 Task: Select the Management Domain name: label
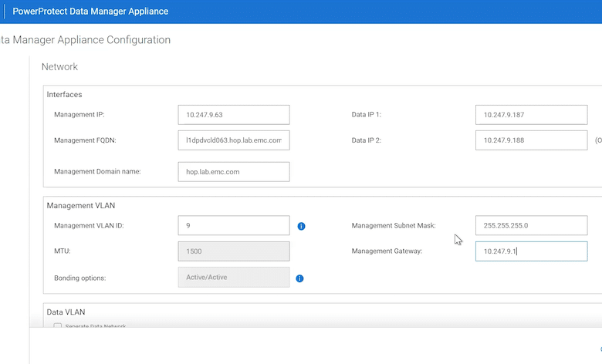click(97, 171)
